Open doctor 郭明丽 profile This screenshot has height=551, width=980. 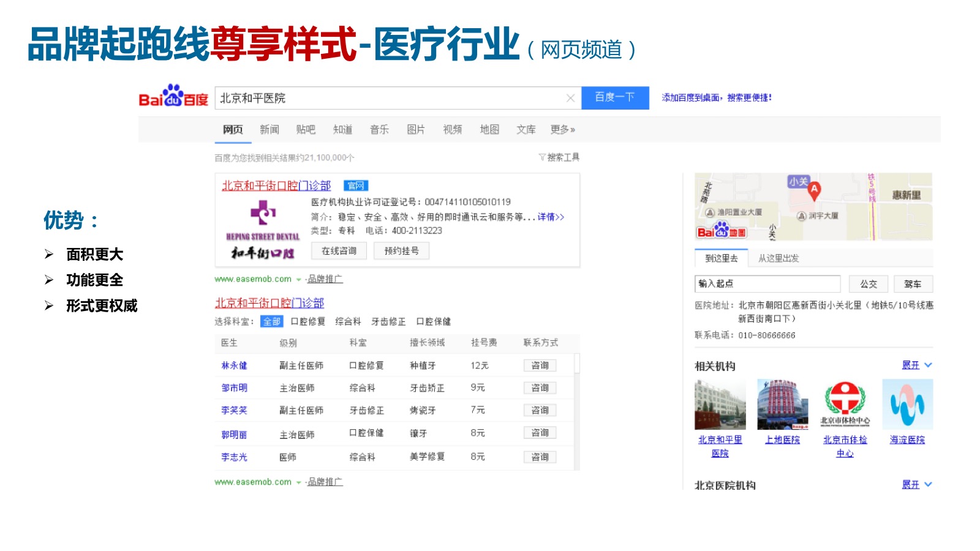[235, 435]
